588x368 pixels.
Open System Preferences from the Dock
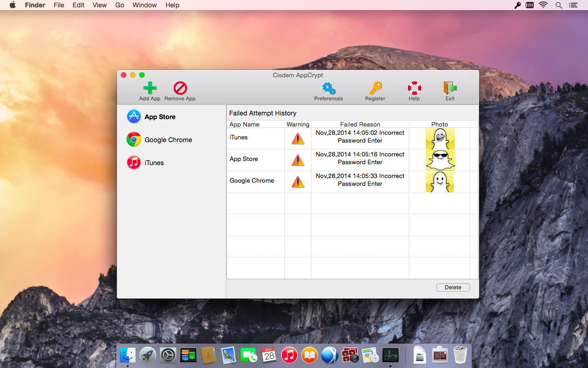click(x=168, y=355)
